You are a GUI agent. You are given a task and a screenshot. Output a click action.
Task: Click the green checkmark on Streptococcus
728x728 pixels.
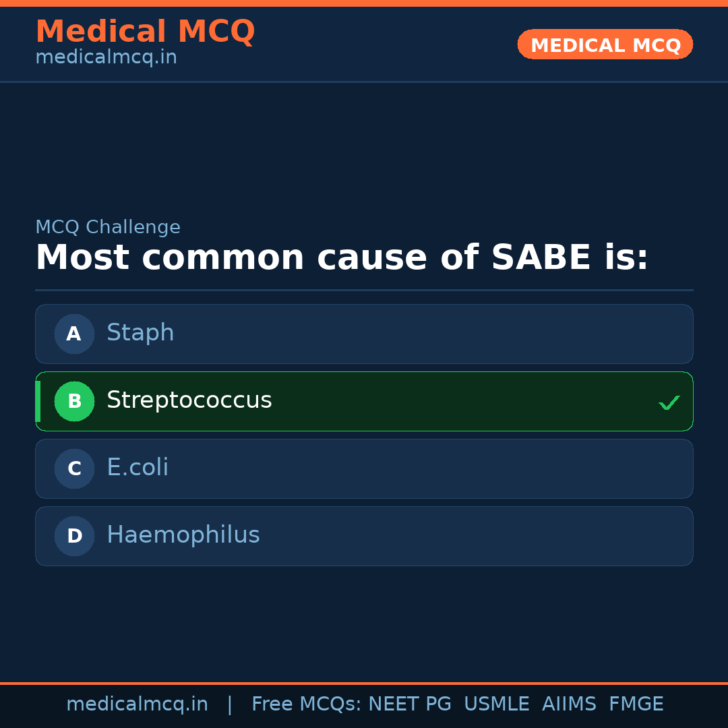[x=669, y=403]
